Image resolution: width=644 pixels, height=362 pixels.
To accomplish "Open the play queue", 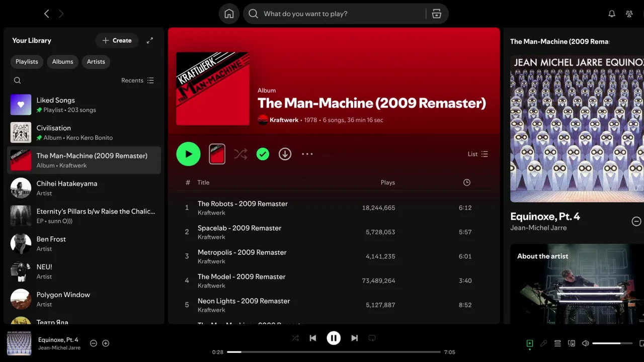I will pos(557,343).
